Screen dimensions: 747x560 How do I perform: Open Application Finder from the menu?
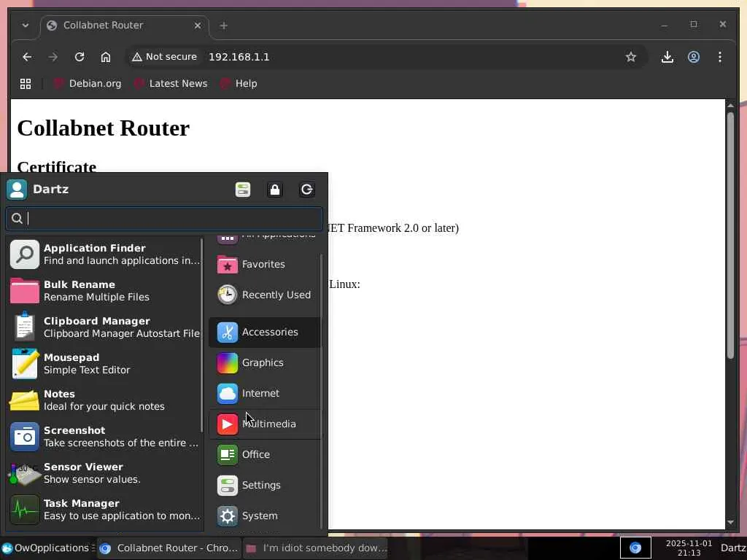[x=105, y=254]
